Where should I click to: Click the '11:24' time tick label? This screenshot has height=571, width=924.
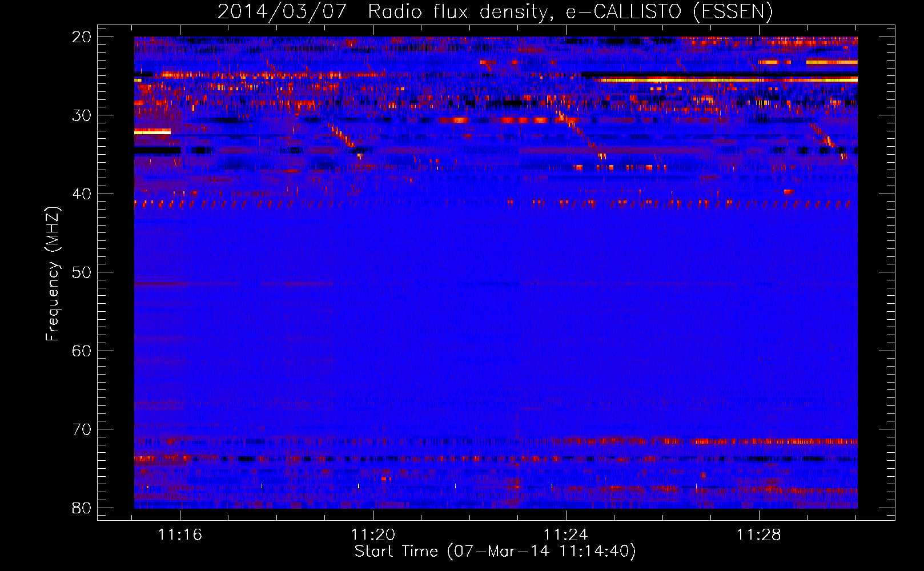[566, 535]
